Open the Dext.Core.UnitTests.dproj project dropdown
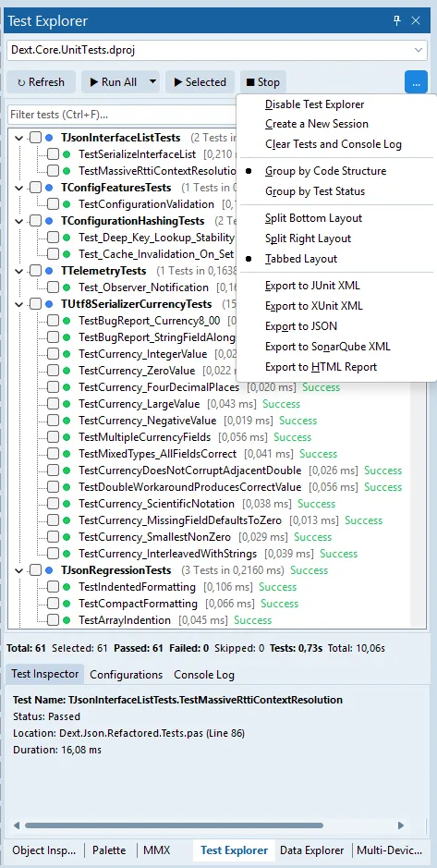Image resolution: width=437 pixels, height=868 pixels. (419, 50)
